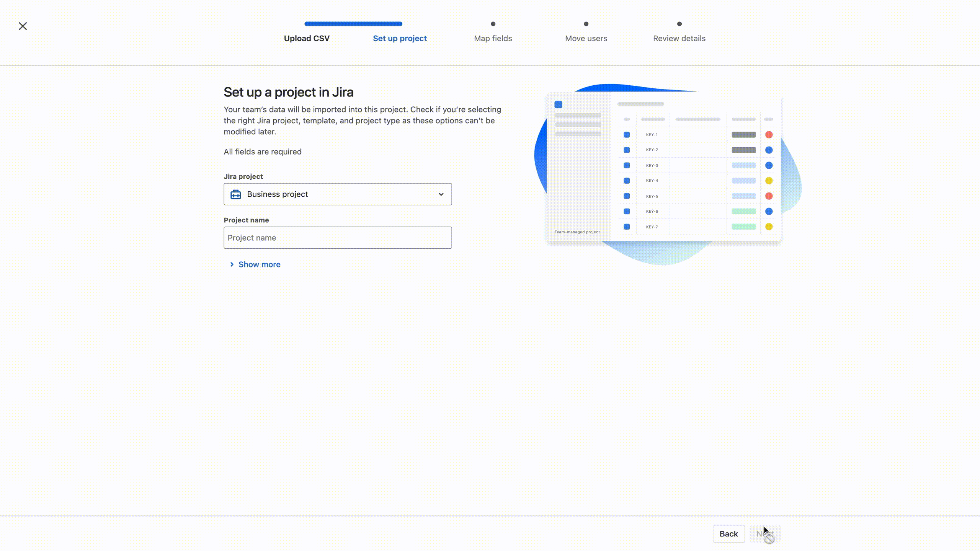Click the 'All fields are required' text
Viewport: 980px width, 551px height.
tap(263, 152)
